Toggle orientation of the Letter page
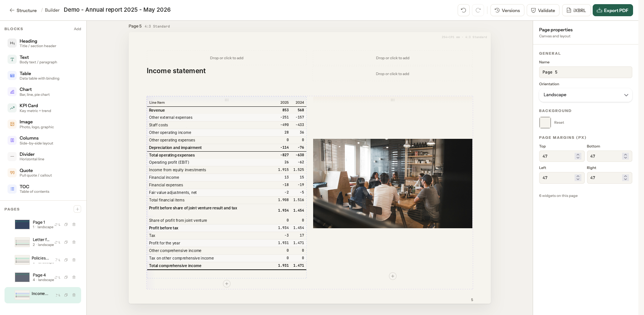 tap(58, 242)
